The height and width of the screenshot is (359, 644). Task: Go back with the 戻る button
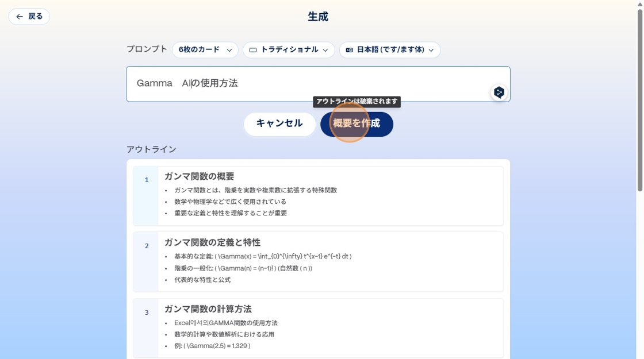(29, 17)
